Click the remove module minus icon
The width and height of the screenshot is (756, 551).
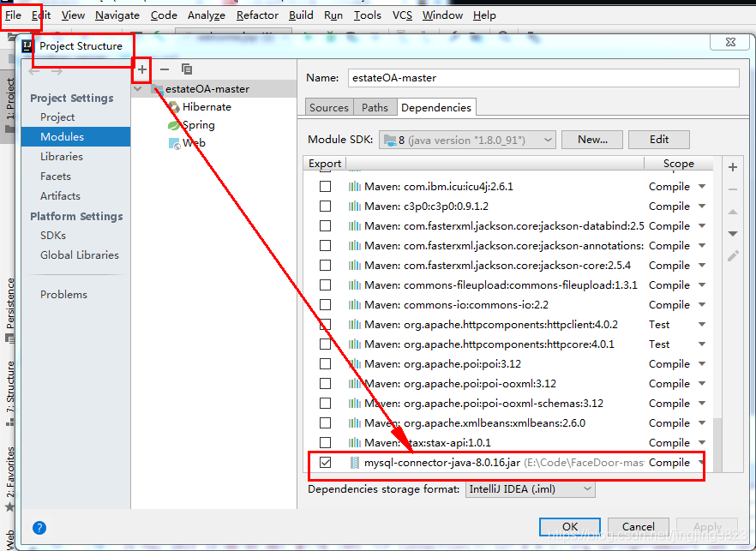(x=165, y=69)
